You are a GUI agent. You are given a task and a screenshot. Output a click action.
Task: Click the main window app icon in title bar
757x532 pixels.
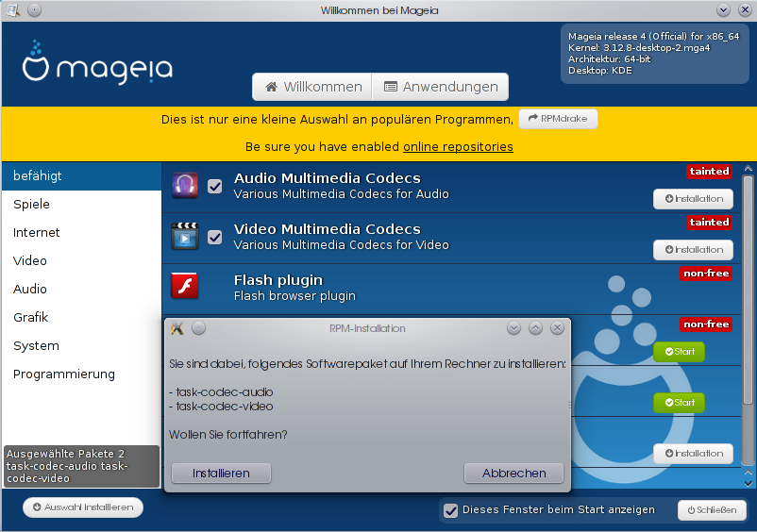pos(13,10)
